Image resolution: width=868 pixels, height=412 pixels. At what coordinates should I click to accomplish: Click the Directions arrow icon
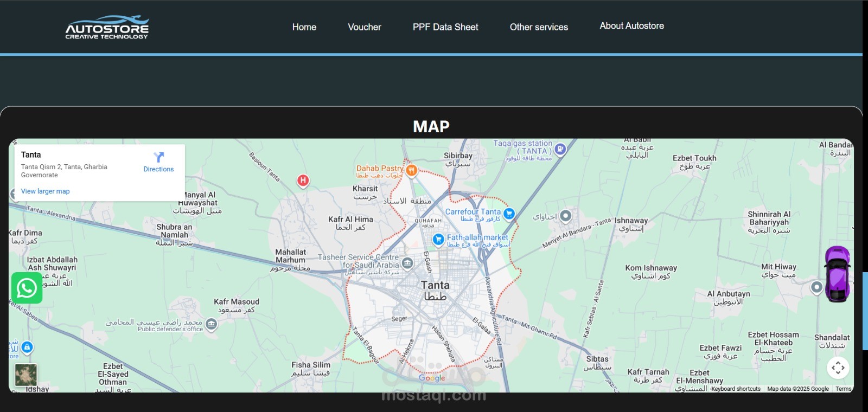click(x=158, y=157)
